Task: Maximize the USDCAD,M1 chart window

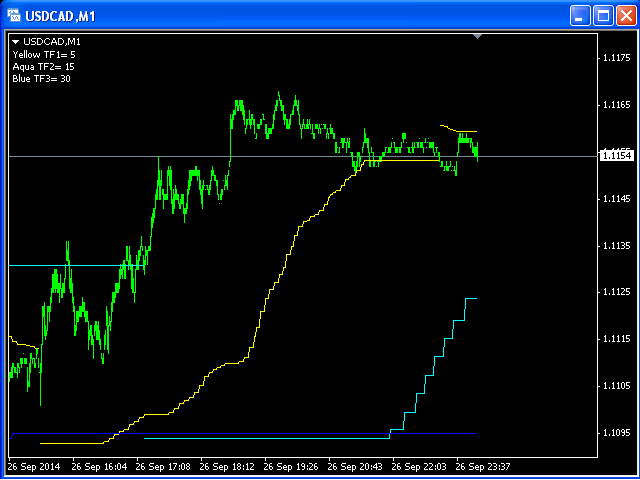Action: (603, 15)
